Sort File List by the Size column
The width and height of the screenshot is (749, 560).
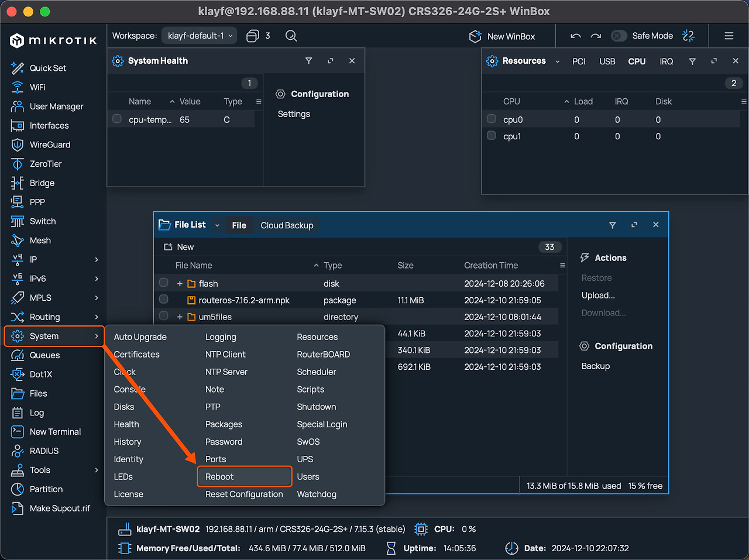click(406, 265)
